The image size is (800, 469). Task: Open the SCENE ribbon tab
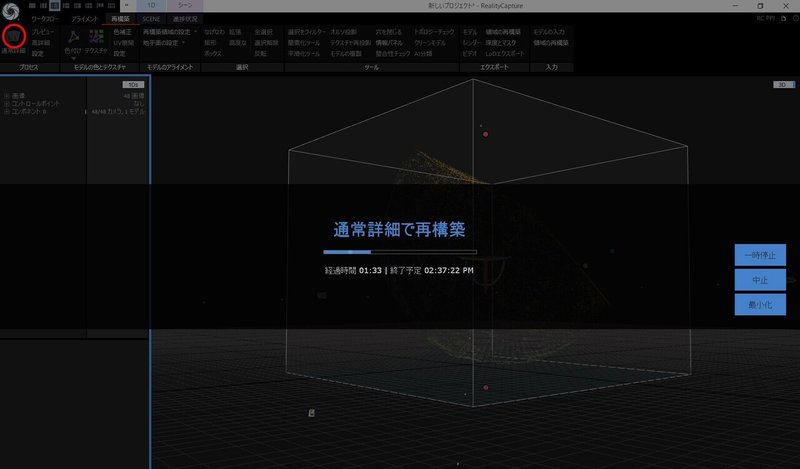[151, 19]
